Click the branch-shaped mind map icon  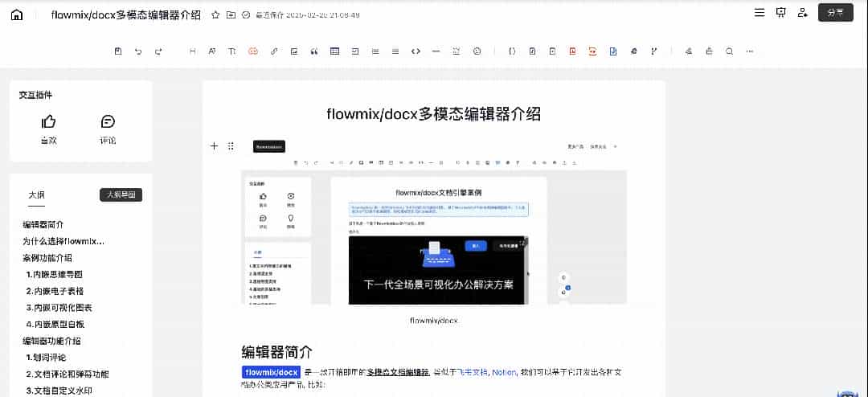pyautogui.click(x=653, y=51)
